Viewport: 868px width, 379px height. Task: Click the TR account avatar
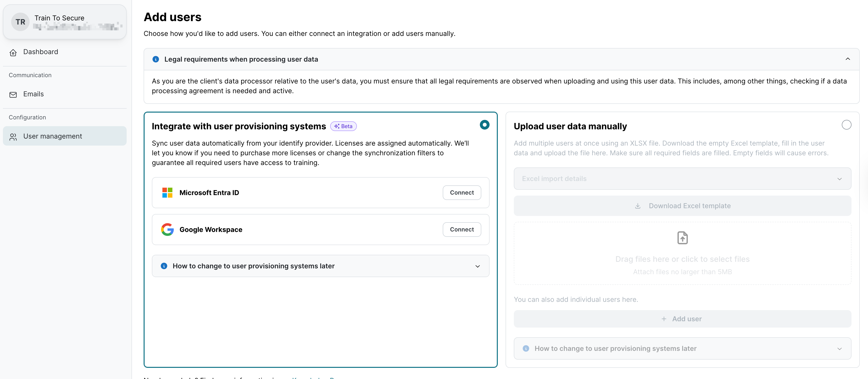coord(20,22)
